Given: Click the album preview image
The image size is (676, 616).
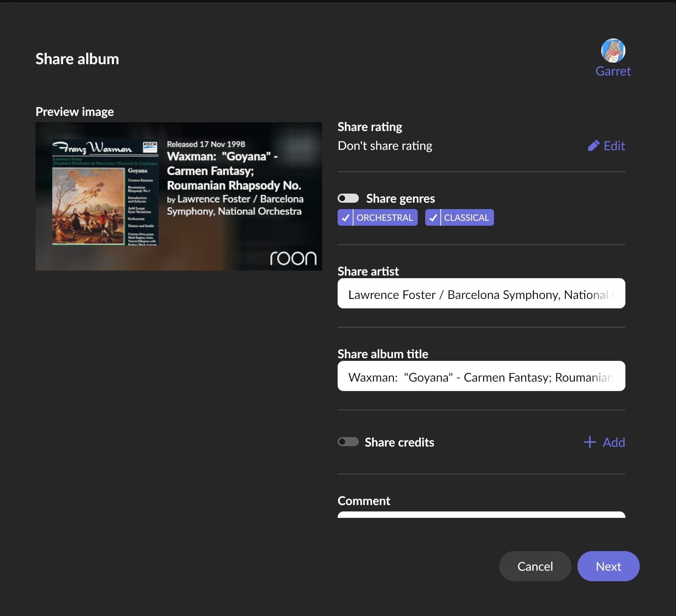Looking at the screenshot, I should [x=179, y=196].
